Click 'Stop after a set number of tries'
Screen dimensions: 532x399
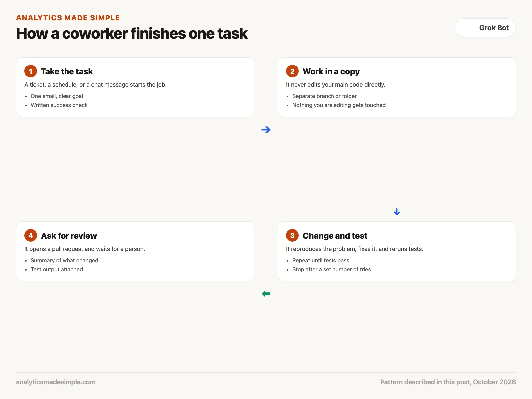pyautogui.click(x=332, y=269)
